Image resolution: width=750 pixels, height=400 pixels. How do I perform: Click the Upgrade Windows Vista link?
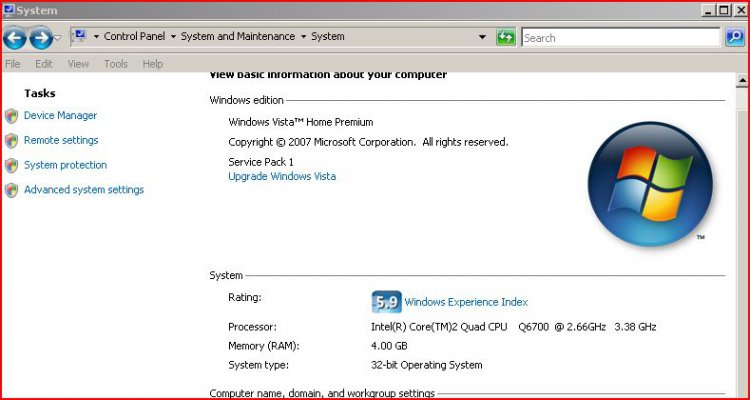[282, 177]
